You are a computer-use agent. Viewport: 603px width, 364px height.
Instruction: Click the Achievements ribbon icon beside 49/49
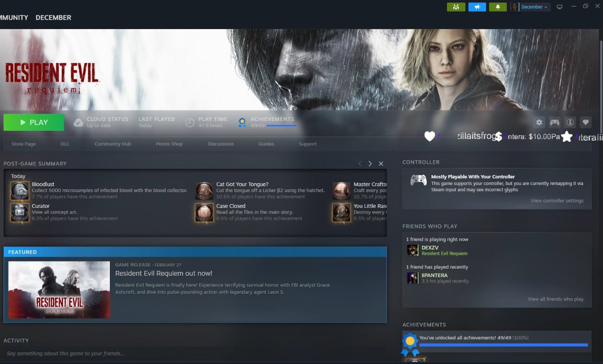click(x=242, y=123)
